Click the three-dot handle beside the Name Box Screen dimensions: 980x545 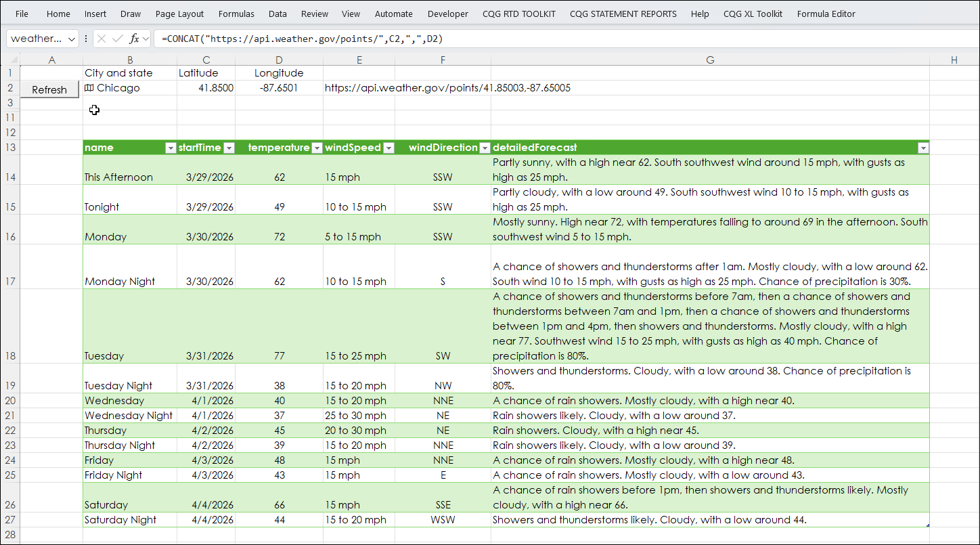[86, 39]
